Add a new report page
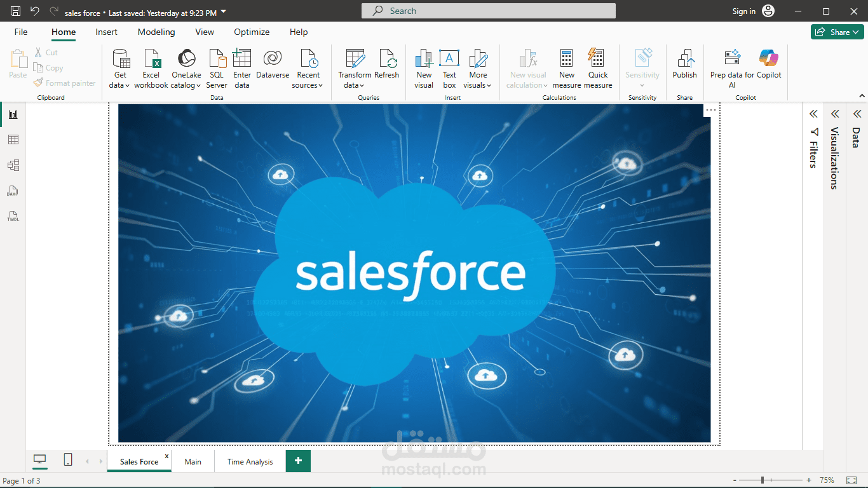The width and height of the screenshot is (868, 488). [x=298, y=461]
